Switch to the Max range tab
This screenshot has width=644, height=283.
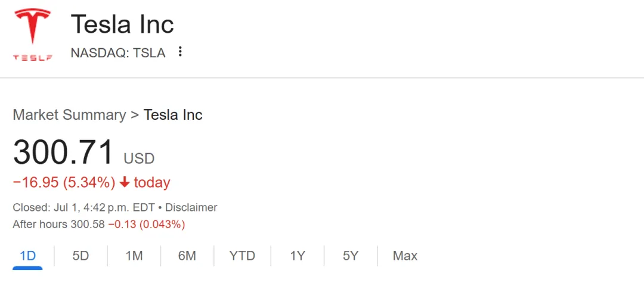(x=405, y=256)
